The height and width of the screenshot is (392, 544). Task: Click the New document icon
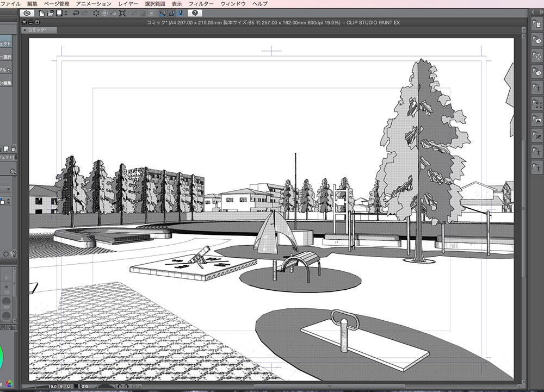pyautogui.click(x=42, y=13)
